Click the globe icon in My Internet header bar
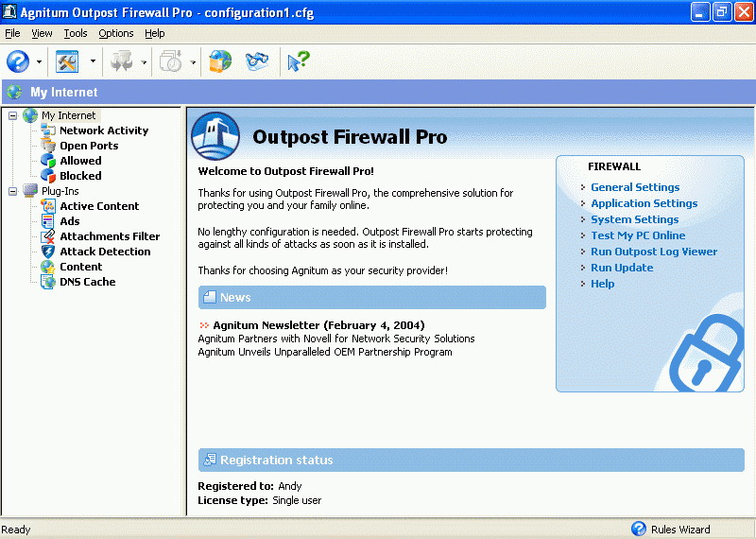 [x=14, y=92]
